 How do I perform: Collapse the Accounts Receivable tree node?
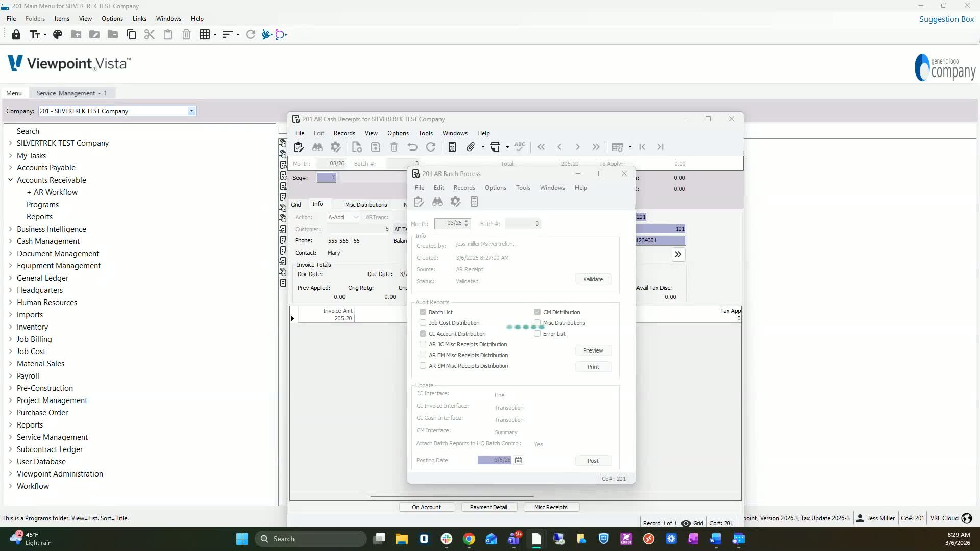10,180
